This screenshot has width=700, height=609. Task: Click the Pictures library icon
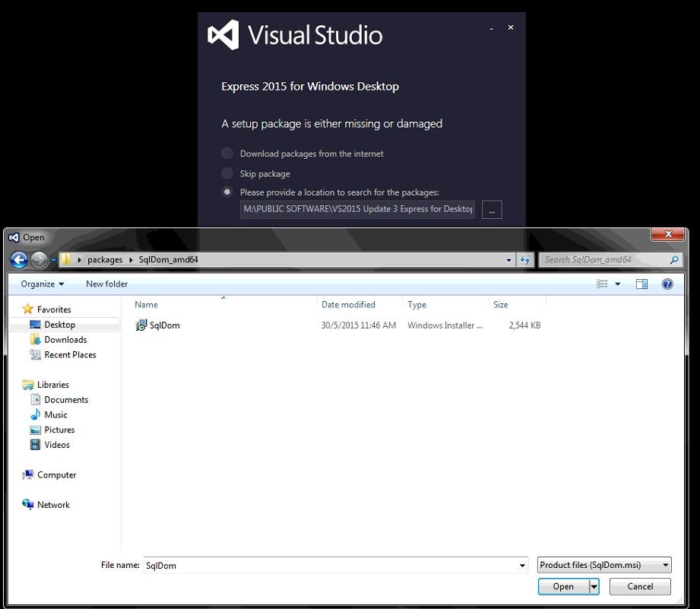[x=35, y=430]
